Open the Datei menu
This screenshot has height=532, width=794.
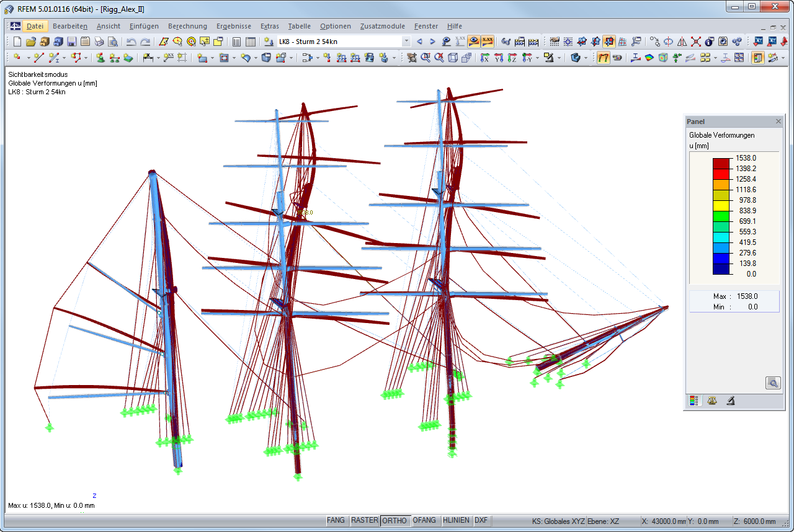pos(35,26)
